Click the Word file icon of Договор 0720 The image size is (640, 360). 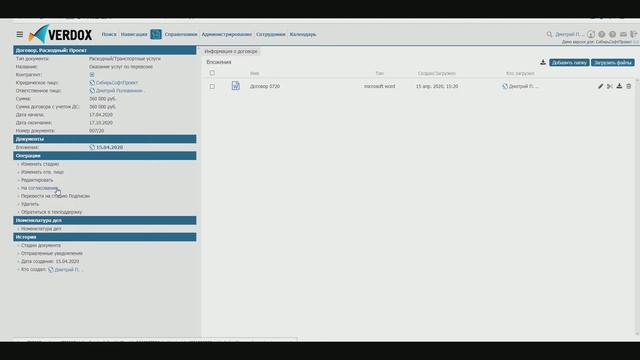[236, 86]
